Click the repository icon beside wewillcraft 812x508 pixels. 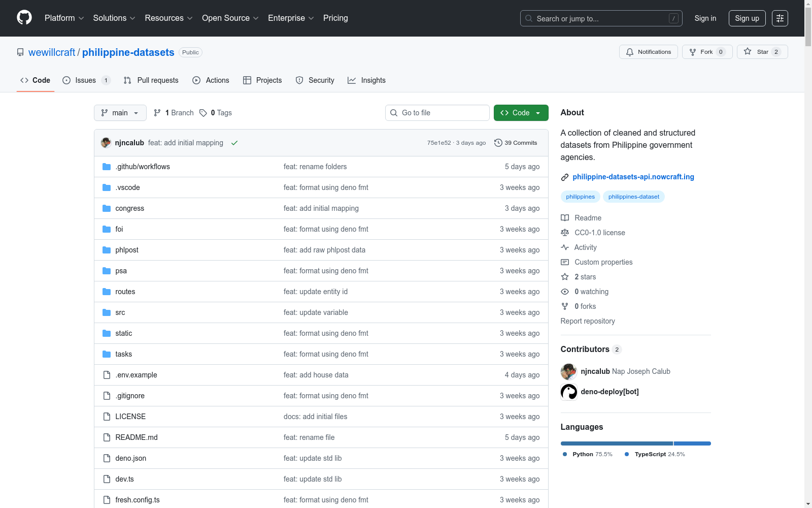[20, 52]
